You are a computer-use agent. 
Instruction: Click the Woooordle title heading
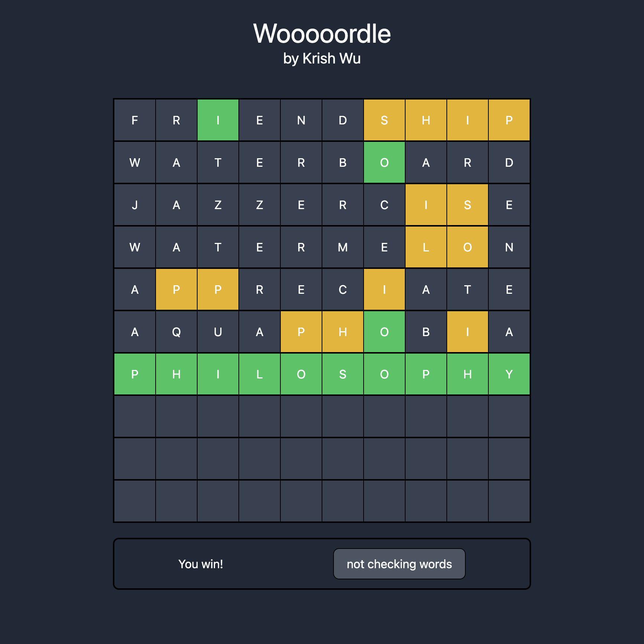pyautogui.click(x=322, y=34)
